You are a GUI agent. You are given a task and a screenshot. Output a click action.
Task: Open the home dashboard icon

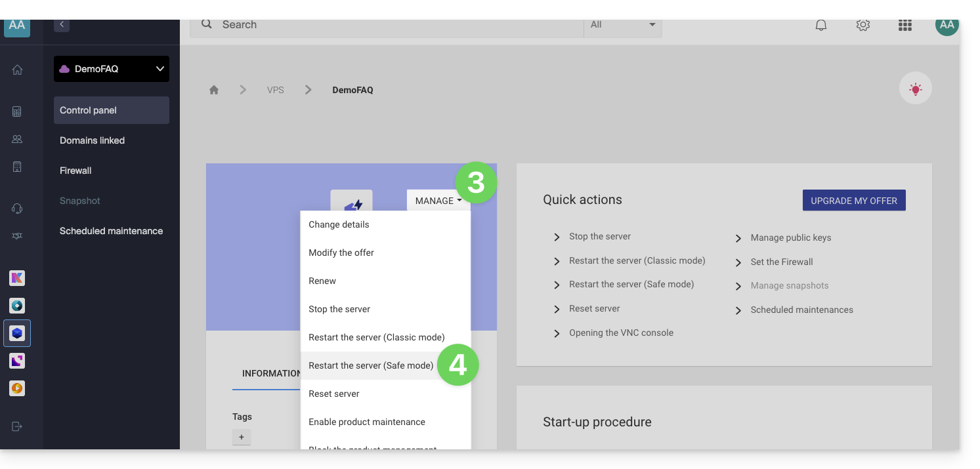click(16, 69)
